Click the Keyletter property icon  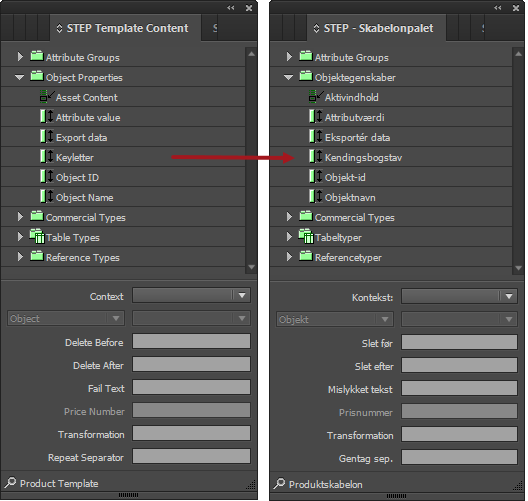(47, 157)
